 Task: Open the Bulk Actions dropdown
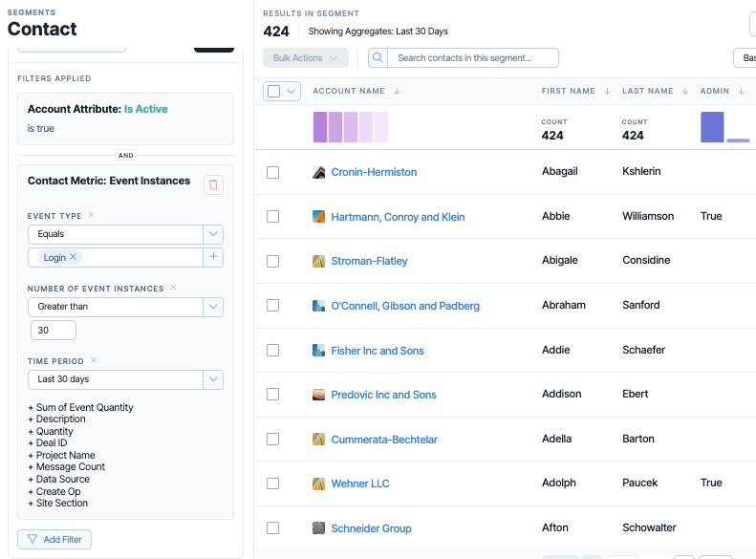[x=306, y=58]
